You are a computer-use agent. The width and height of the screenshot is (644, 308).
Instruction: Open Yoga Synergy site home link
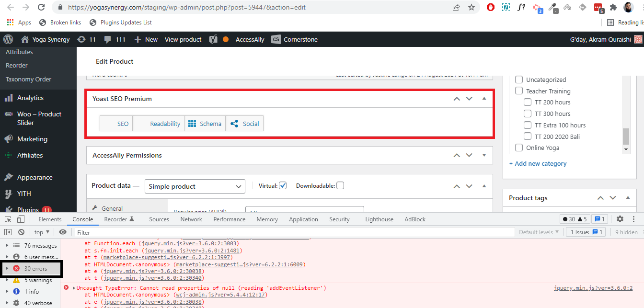46,39
